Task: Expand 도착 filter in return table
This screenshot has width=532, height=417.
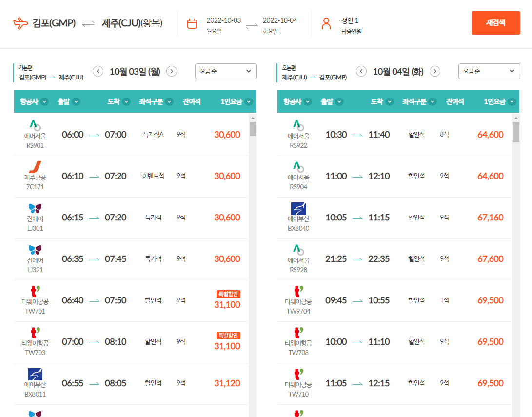Action: click(x=390, y=101)
